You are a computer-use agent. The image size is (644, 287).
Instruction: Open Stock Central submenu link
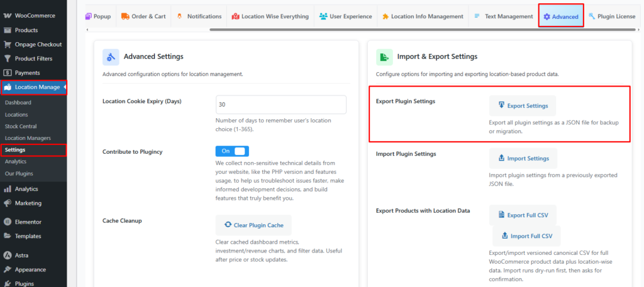tap(20, 126)
